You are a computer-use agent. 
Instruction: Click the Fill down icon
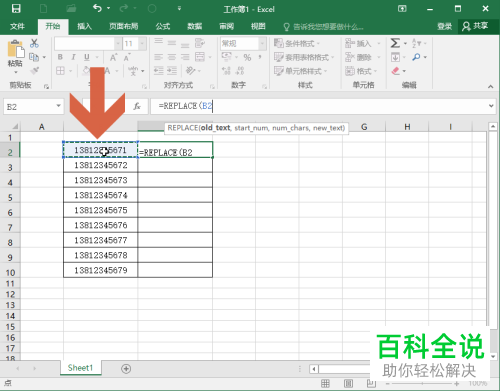[x=395, y=57]
